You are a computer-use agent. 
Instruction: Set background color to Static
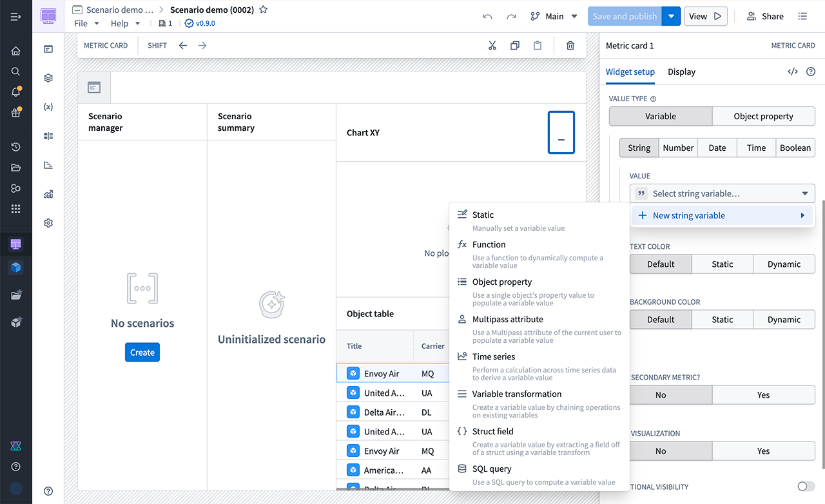723,320
